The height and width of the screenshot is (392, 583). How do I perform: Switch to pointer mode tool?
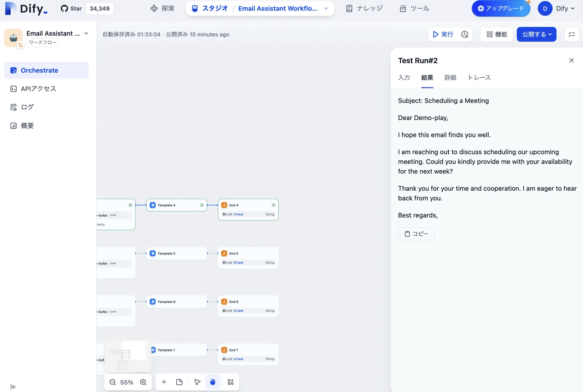tap(197, 382)
